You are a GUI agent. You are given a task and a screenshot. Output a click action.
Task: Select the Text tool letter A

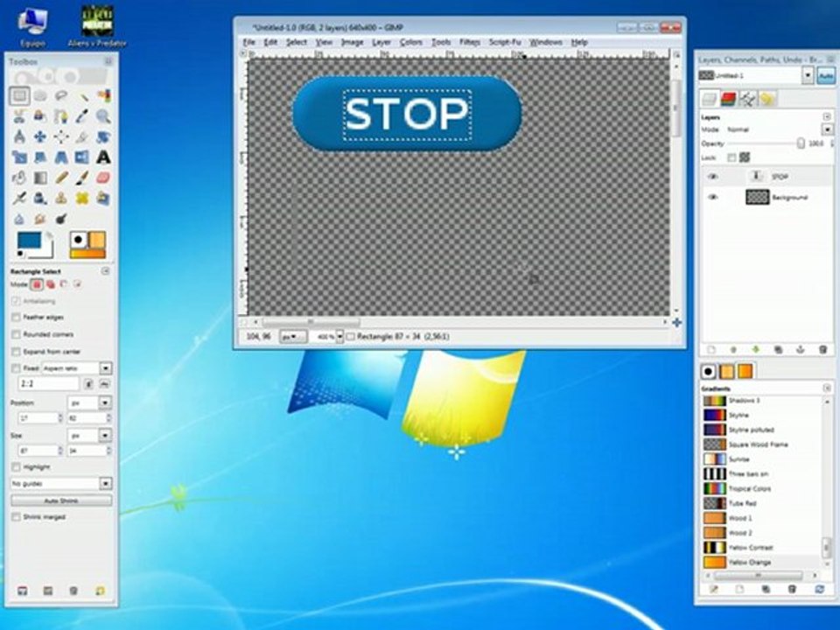pos(103,157)
